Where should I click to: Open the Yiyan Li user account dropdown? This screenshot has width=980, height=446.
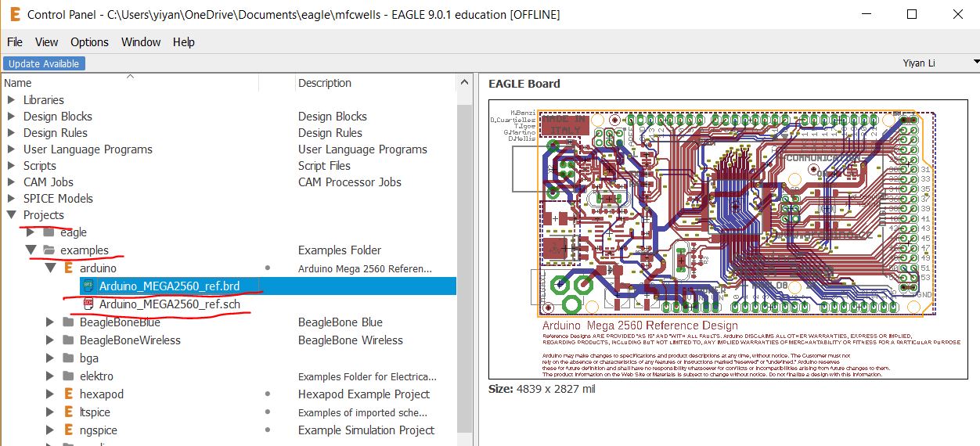click(975, 63)
